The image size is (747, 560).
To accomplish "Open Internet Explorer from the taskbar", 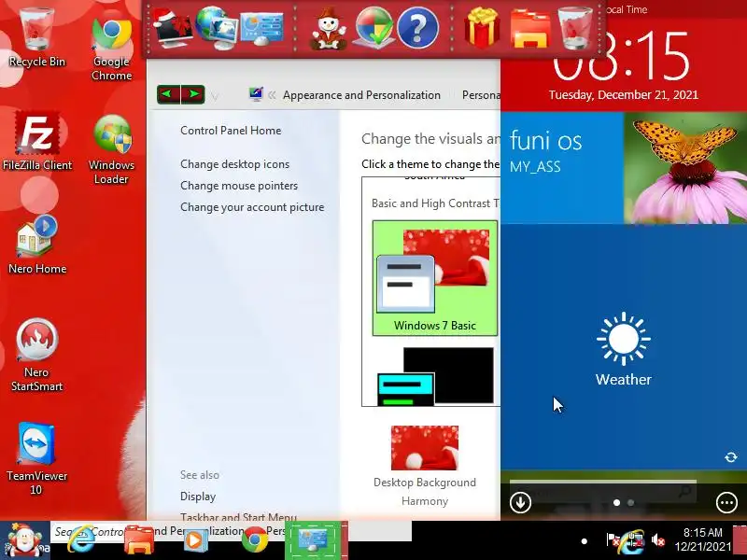I will [81, 539].
